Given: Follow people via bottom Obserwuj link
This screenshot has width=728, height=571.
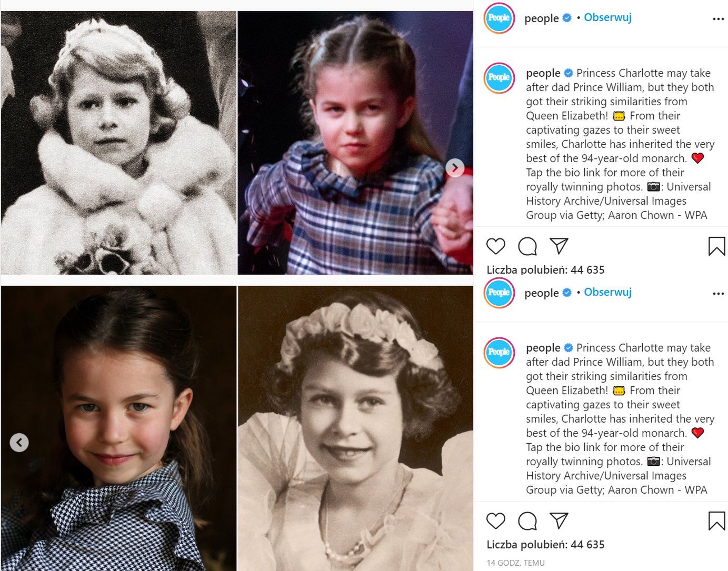Looking at the screenshot, I should 607,292.
